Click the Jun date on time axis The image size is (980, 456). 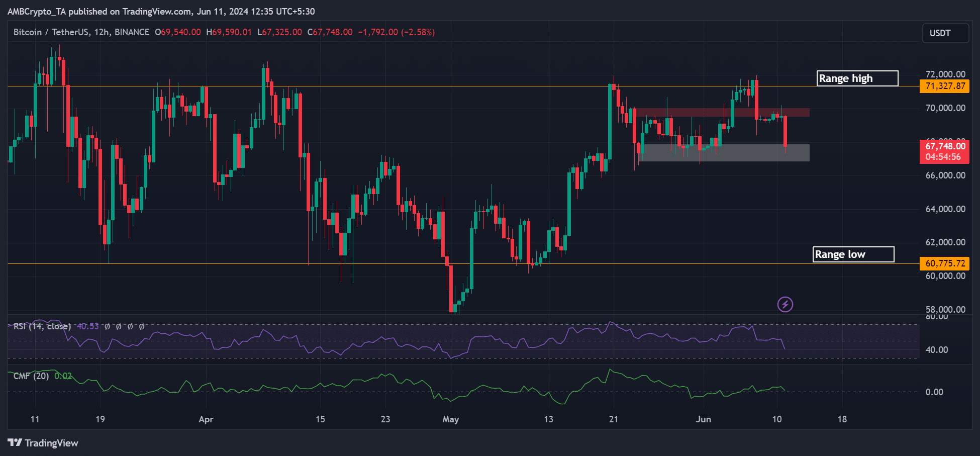point(704,419)
